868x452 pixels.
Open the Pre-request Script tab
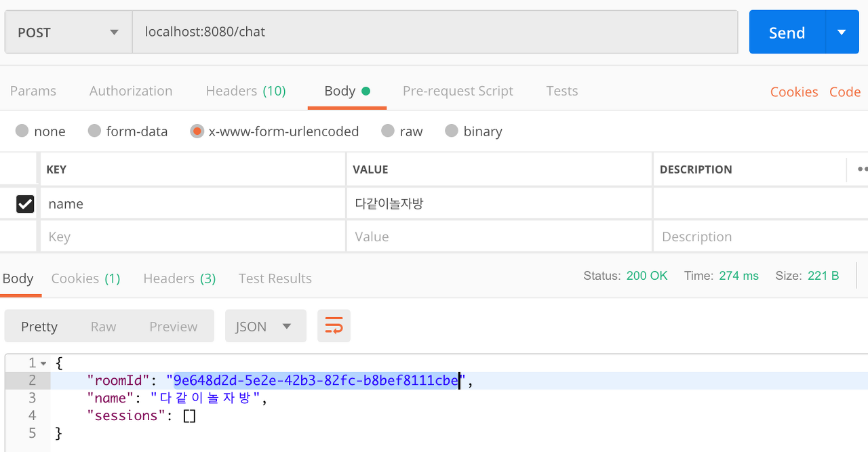458,91
